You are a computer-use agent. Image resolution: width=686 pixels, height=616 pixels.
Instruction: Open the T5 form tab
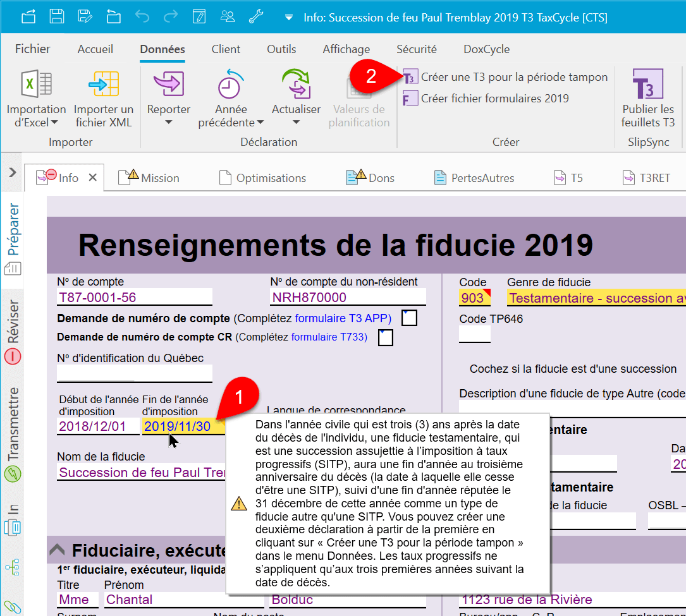click(x=568, y=178)
